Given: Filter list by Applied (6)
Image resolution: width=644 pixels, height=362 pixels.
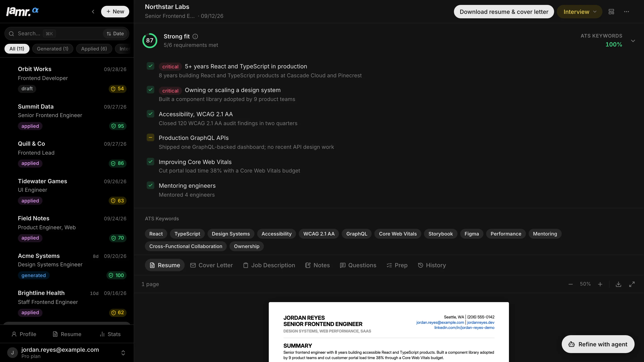Looking at the screenshot, I should (94, 49).
